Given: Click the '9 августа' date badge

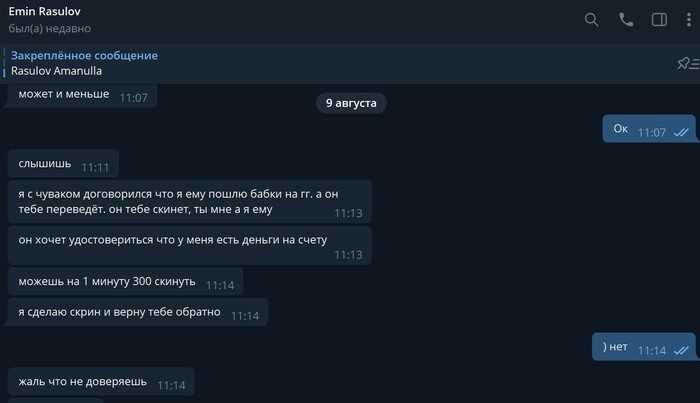Looking at the screenshot, I should [x=351, y=103].
